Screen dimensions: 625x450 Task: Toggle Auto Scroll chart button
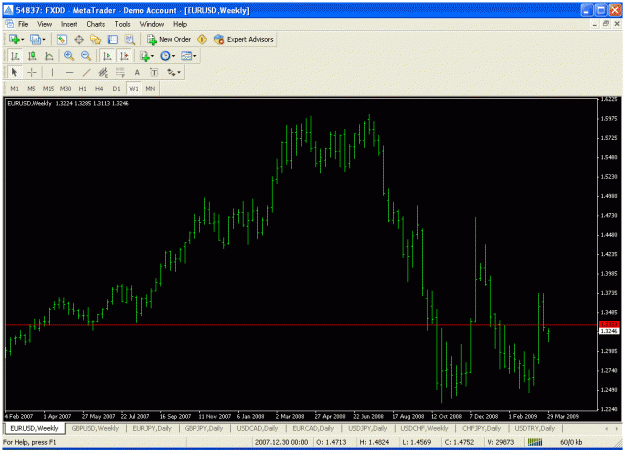(107, 56)
